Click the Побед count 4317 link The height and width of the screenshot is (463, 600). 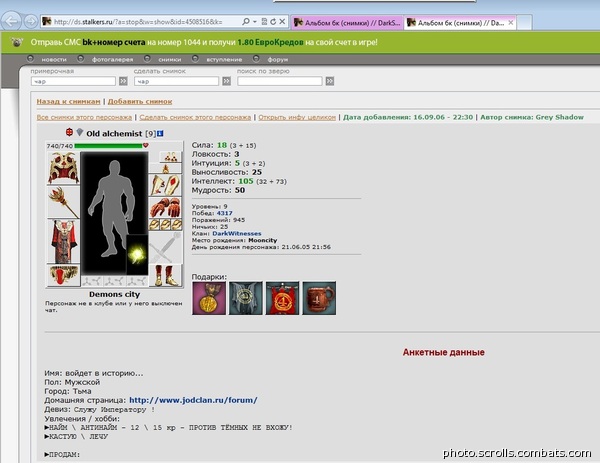[224, 213]
